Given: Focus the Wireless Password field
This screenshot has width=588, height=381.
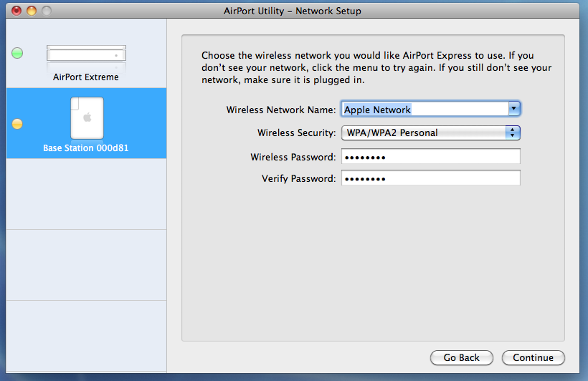Looking at the screenshot, I should tap(430, 157).
